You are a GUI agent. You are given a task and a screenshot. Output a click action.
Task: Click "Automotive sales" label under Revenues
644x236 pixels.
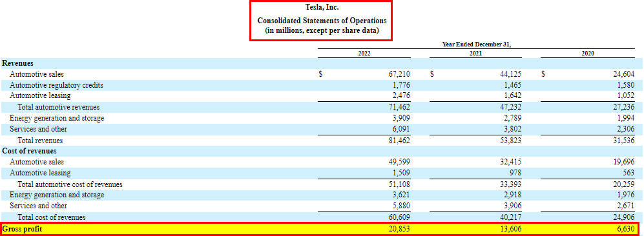coord(37,74)
